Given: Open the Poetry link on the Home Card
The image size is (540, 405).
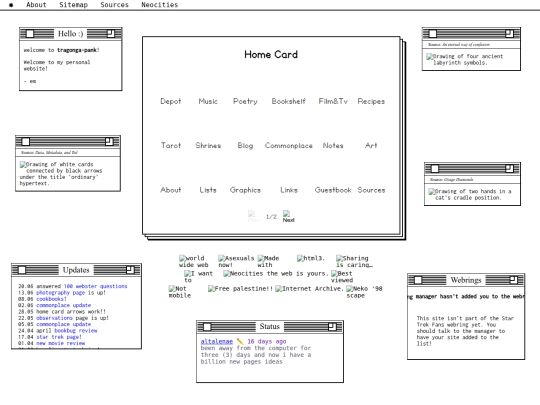Looking at the screenshot, I should pos(245,101).
